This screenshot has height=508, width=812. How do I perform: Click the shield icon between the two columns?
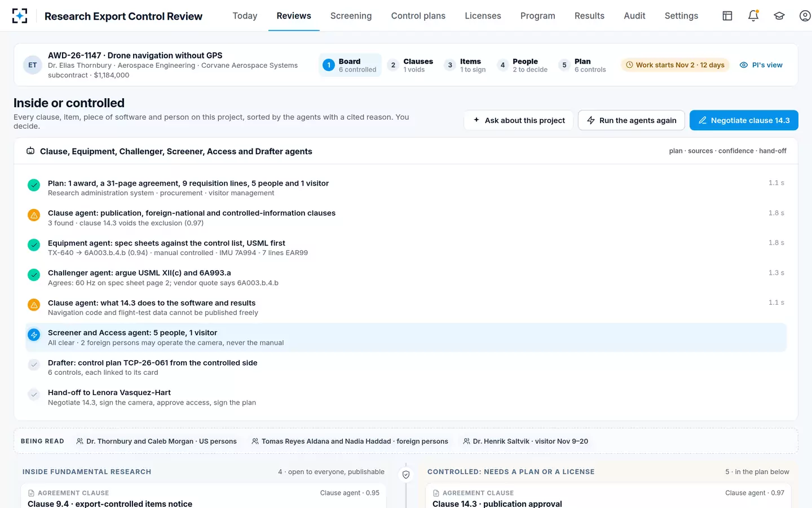pyautogui.click(x=406, y=475)
